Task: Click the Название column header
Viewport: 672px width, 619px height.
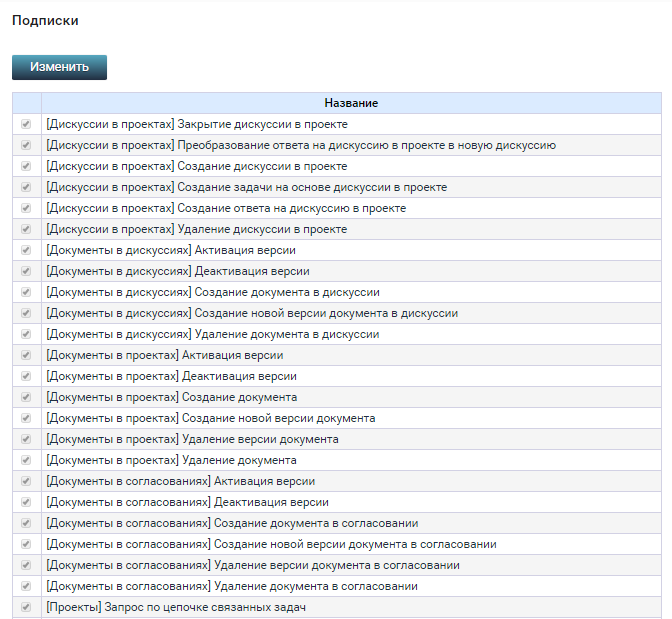Action: coord(350,103)
